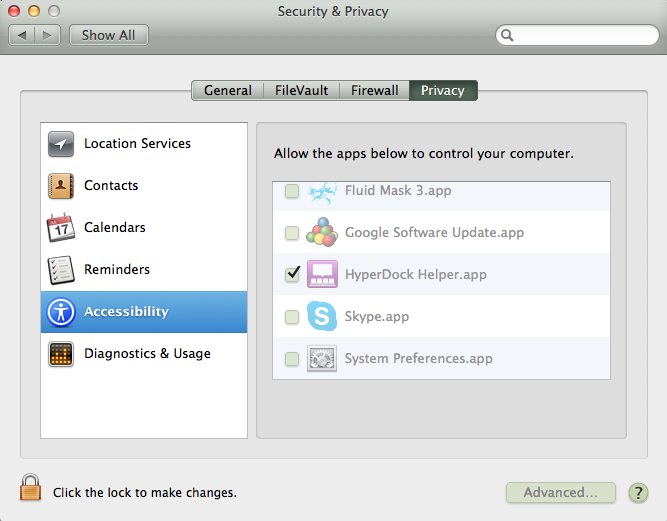
Task: Switch to the Firewall tab
Action: [x=374, y=90]
